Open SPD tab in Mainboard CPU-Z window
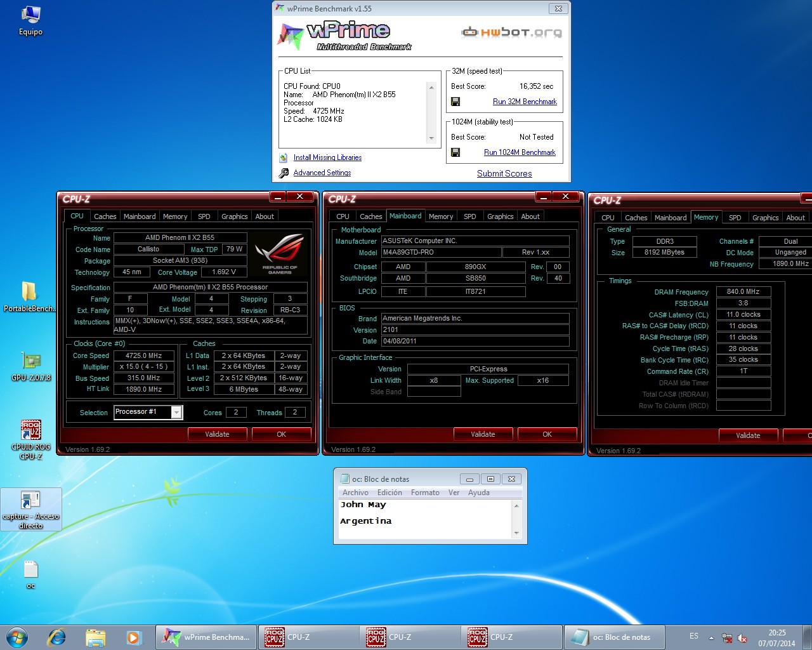The height and width of the screenshot is (650, 812). [470, 216]
